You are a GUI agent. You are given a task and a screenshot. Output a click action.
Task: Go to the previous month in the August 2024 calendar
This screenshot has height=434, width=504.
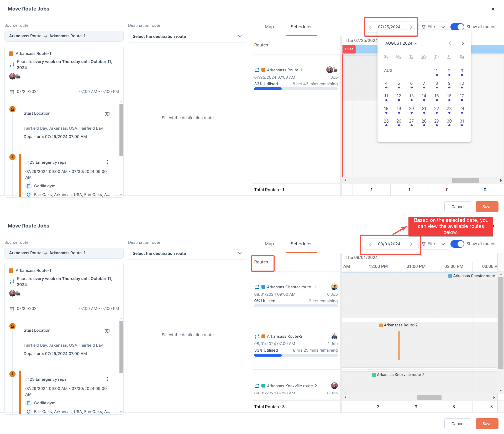450,44
